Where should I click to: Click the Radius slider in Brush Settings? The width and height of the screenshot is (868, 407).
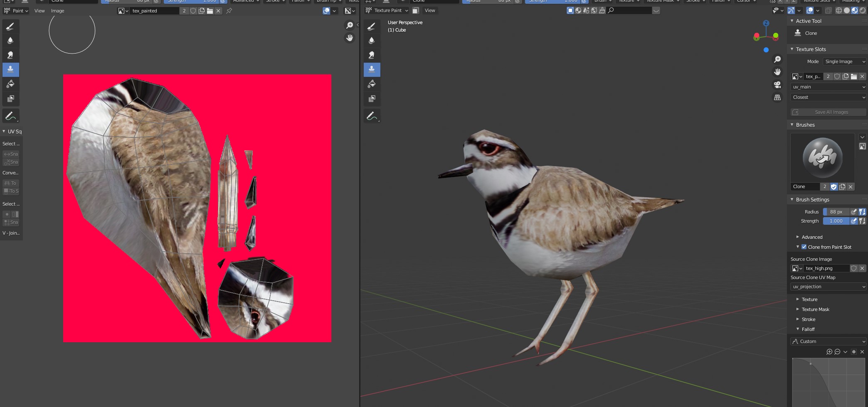(x=836, y=212)
